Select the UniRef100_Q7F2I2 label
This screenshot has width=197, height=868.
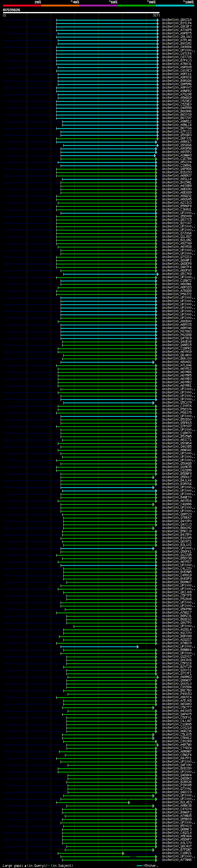[177, 132]
